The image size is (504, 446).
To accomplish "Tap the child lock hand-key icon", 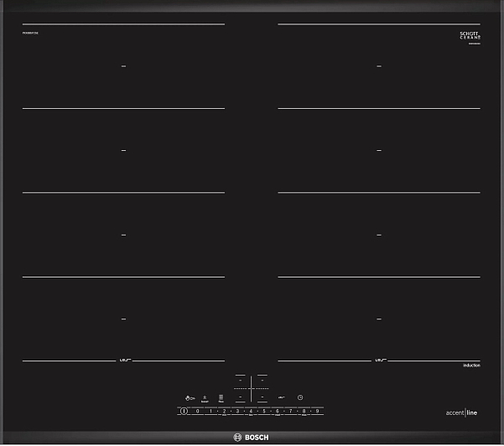I will [190, 397].
